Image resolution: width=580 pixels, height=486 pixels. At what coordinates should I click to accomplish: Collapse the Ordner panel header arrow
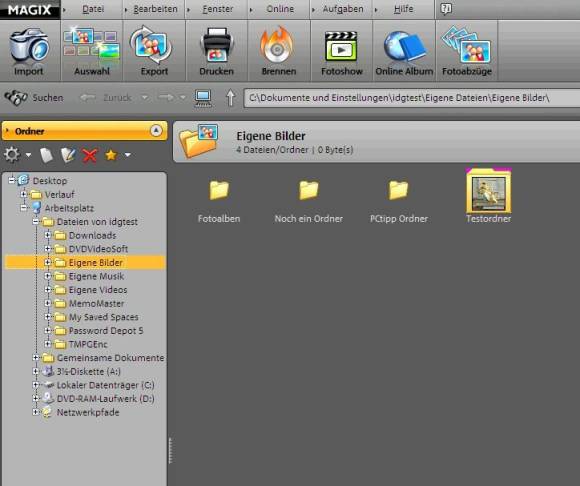(x=156, y=131)
